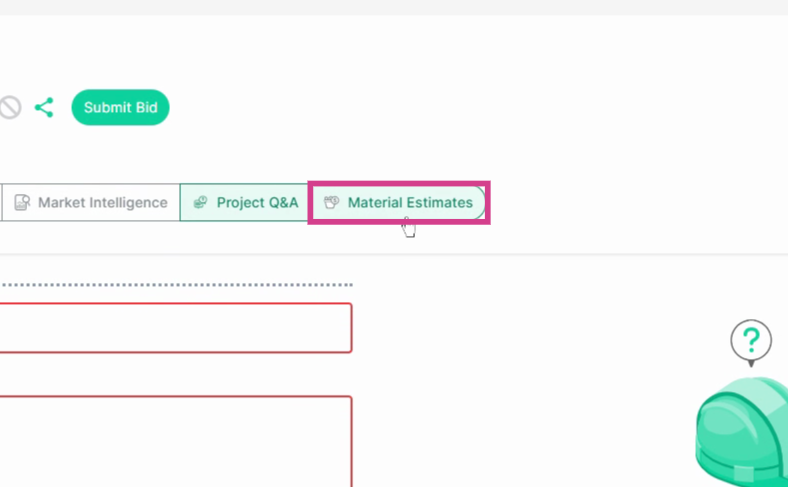This screenshot has height=487, width=788.
Task: Click the Submit Bid button
Action: click(x=120, y=108)
